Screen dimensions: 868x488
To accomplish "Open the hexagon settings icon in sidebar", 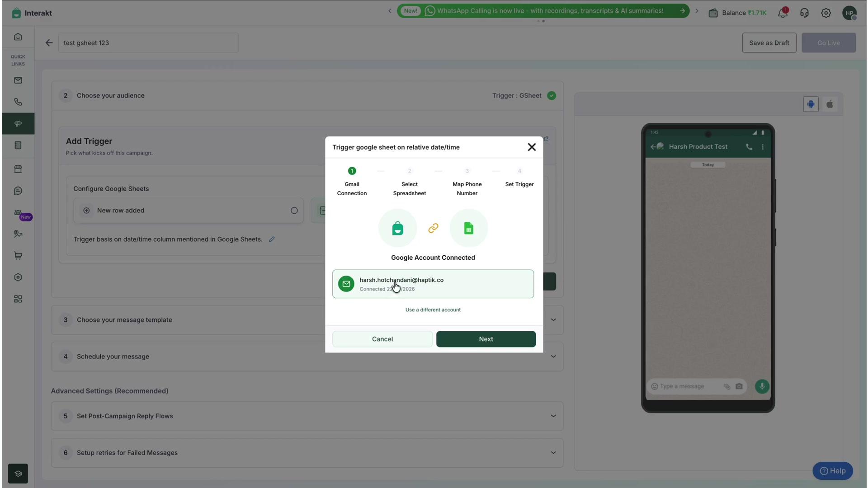I will [18, 277].
